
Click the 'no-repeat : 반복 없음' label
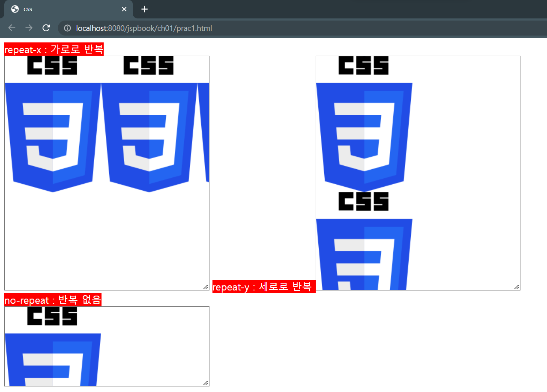point(53,300)
